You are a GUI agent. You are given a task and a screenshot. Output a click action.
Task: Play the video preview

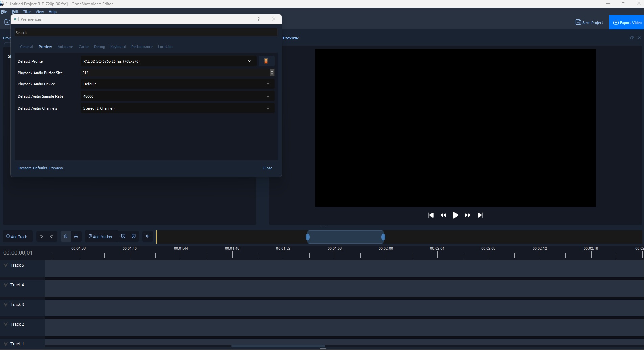point(456,215)
